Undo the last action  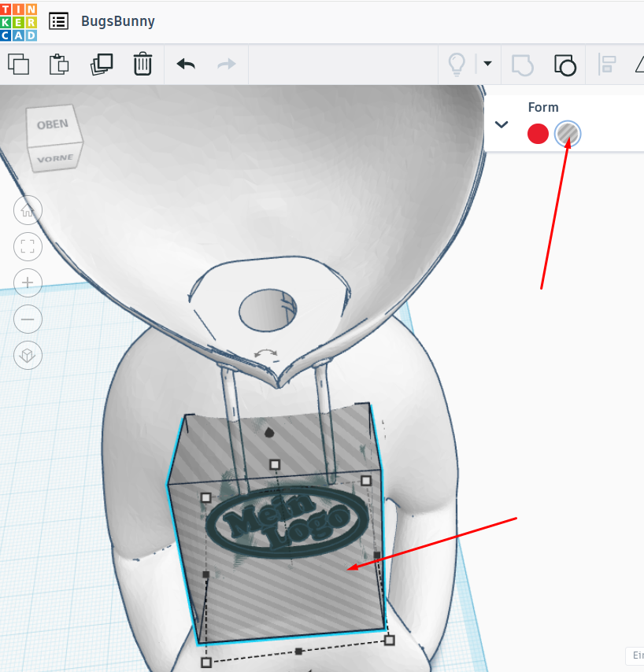(186, 65)
